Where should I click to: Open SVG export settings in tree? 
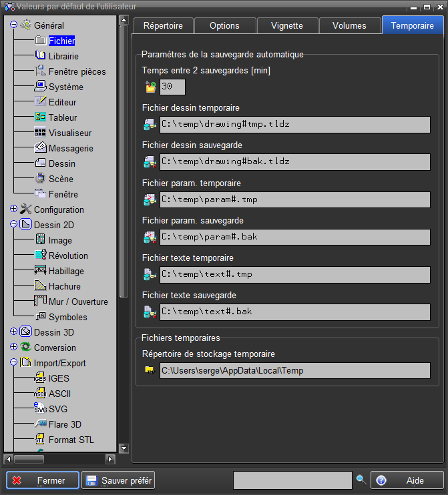(57, 409)
